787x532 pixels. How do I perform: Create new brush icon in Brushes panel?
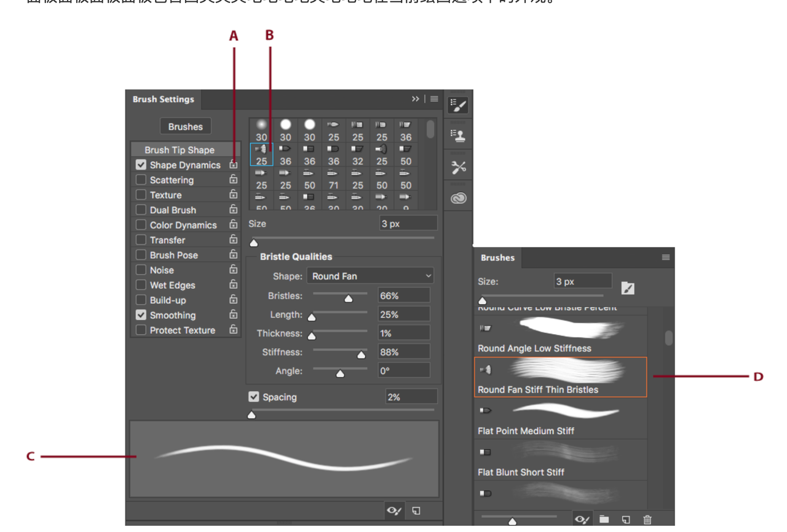click(625, 520)
